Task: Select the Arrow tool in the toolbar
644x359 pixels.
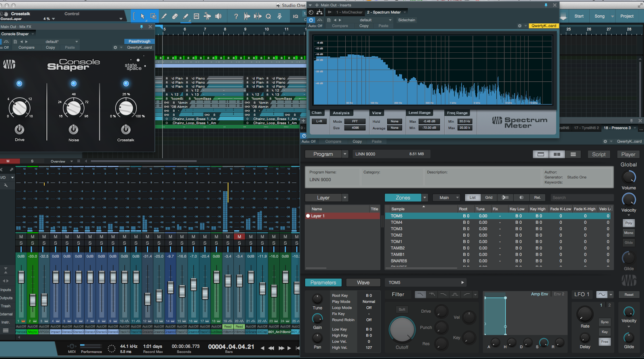Action: click(x=142, y=16)
